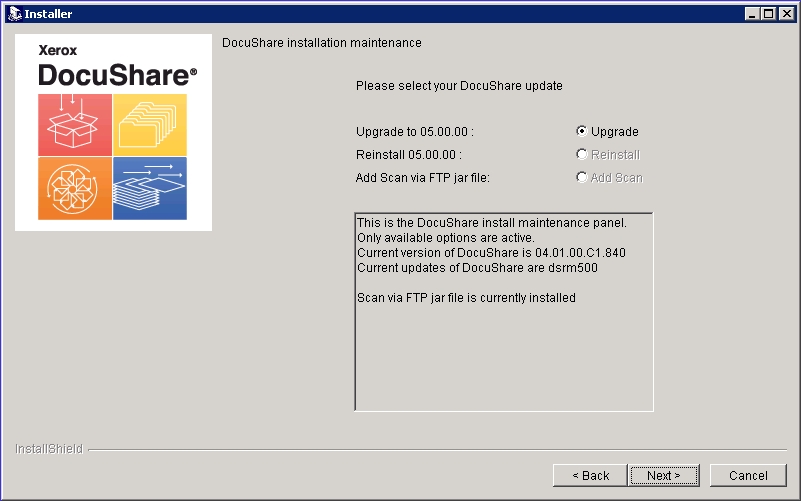Minimize the Installer window
The width and height of the screenshot is (801, 501).
coord(751,14)
